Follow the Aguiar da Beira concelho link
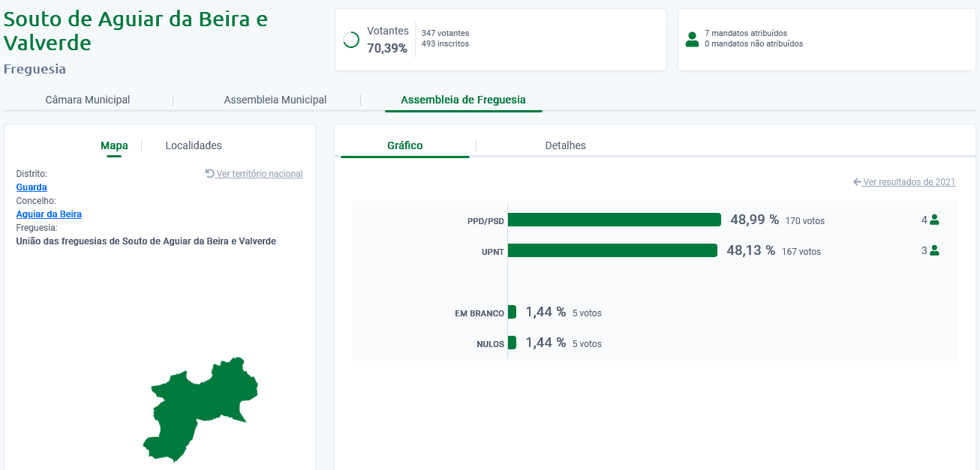Viewport: 980px width, 470px height. 49,214
